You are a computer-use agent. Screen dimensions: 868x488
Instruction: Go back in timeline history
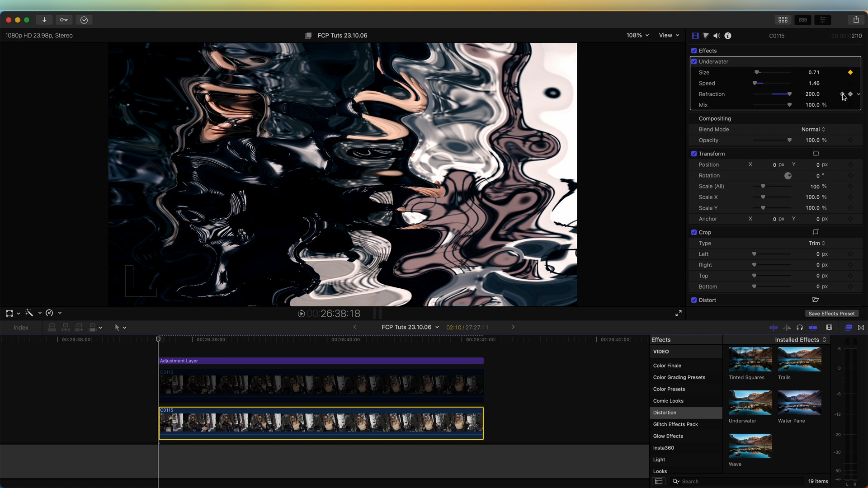[355, 327]
